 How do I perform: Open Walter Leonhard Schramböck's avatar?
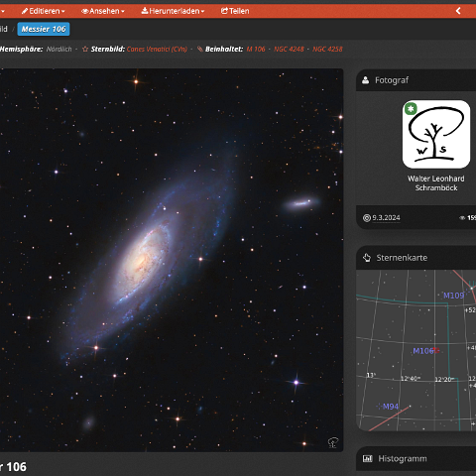pos(436,135)
